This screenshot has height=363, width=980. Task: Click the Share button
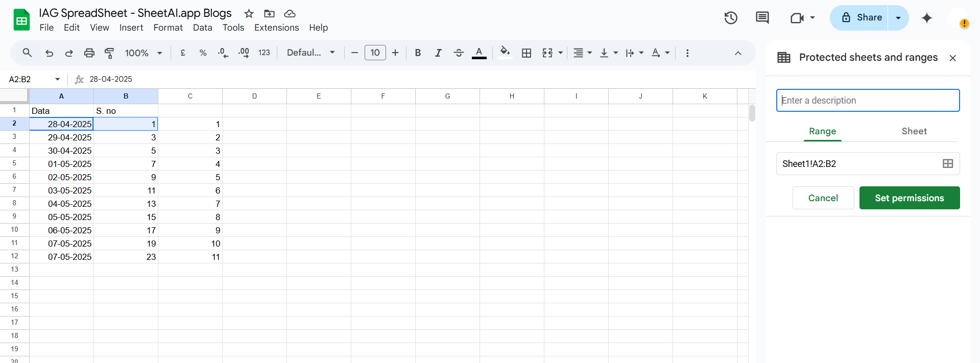click(859, 18)
